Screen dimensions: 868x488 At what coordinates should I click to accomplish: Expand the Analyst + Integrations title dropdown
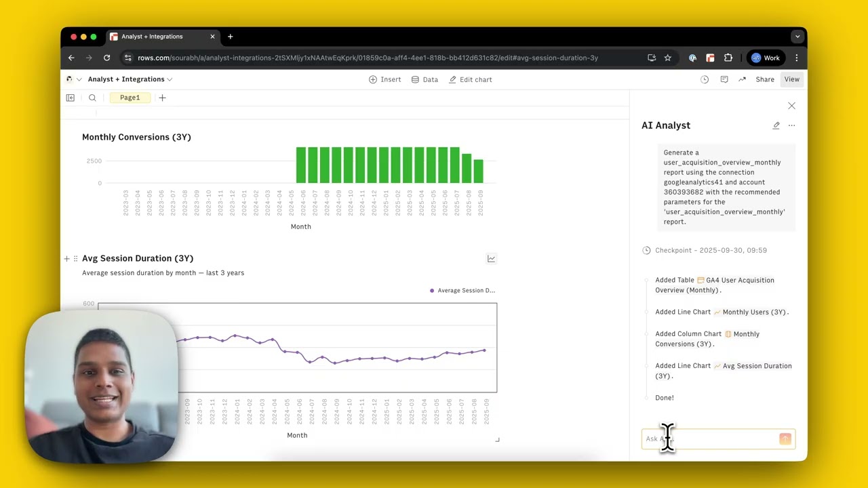click(x=130, y=79)
